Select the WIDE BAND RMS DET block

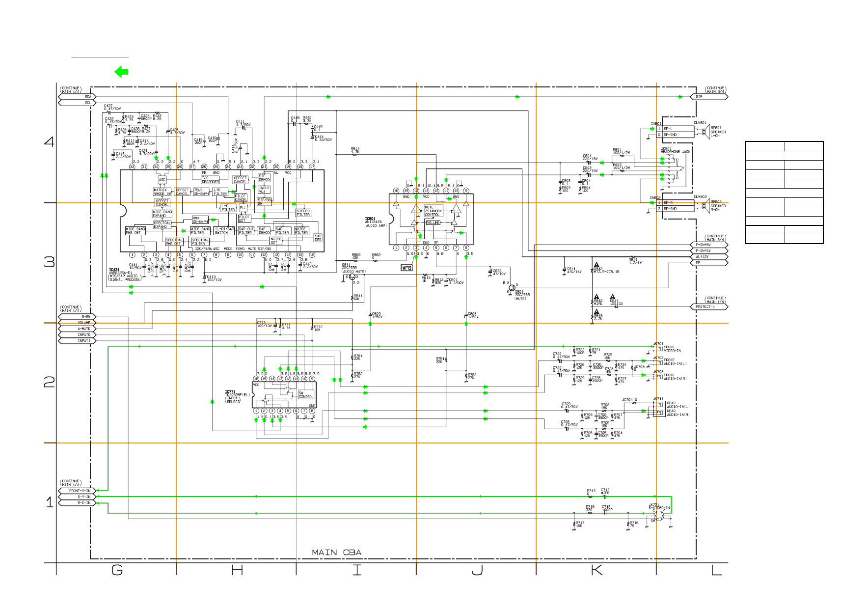[136, 231]
